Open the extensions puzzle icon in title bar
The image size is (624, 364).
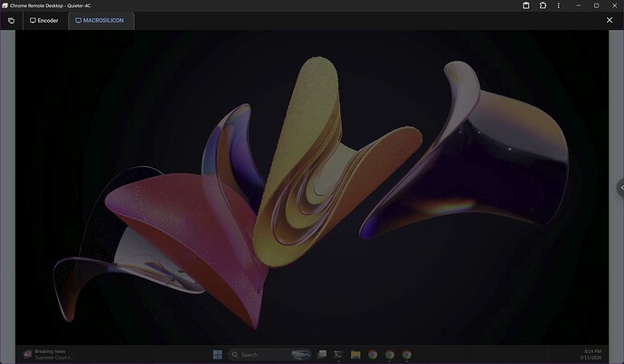[543, 5]
